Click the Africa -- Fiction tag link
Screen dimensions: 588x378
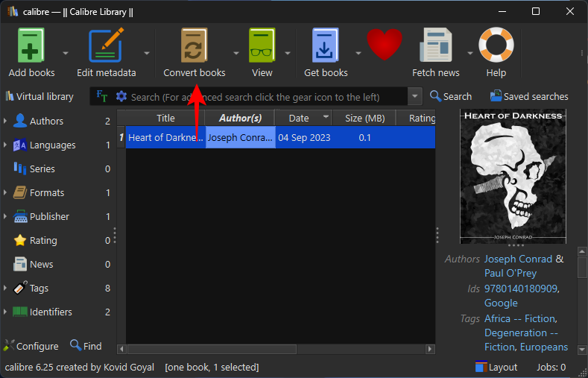pos(519,319)
